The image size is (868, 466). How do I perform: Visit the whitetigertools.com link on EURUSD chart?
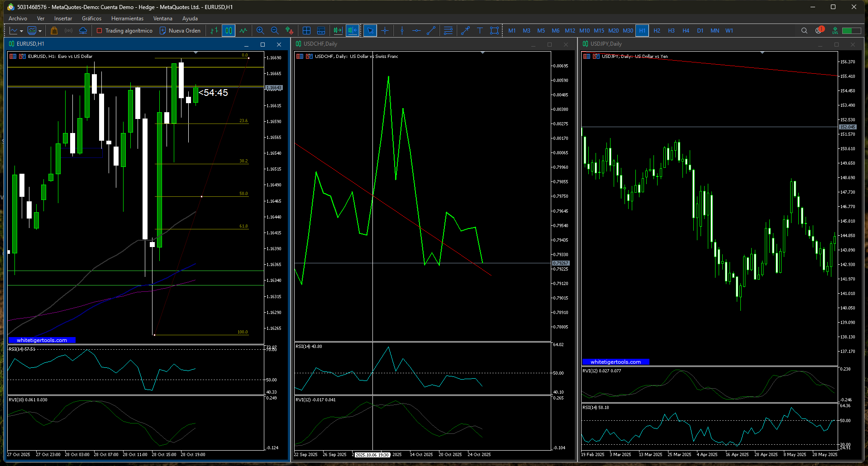(x=42, y=340)
